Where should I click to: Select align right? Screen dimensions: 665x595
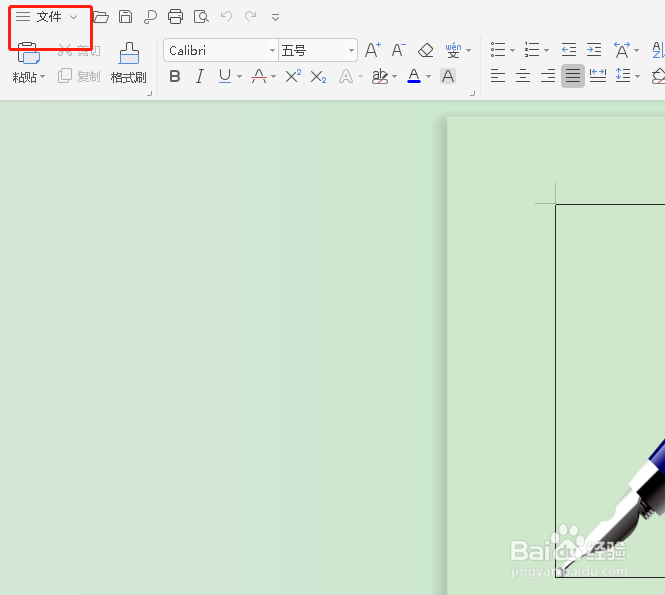tap(548, 76)
